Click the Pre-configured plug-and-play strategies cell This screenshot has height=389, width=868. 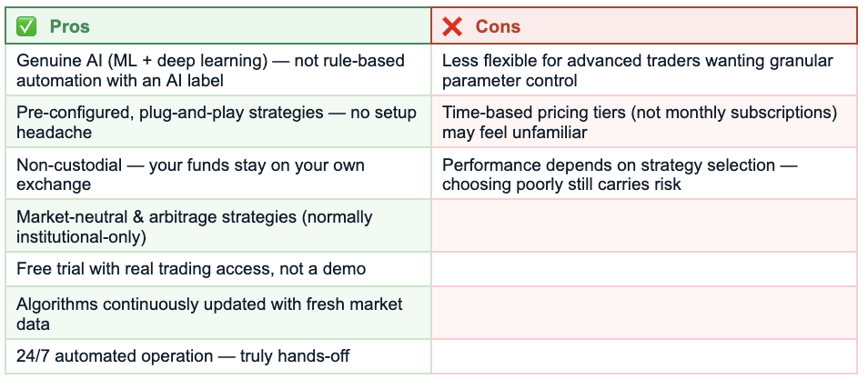click(x=218, y=122)
